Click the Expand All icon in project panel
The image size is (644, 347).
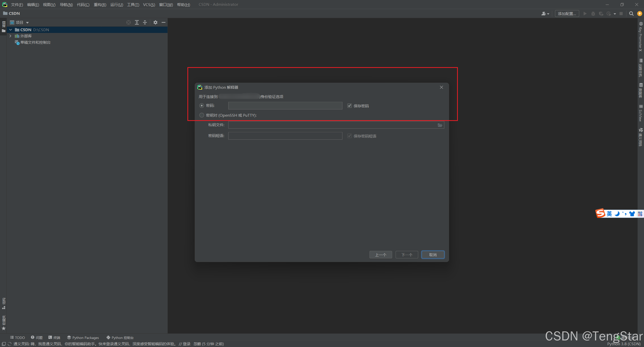[x=137, y=22]
